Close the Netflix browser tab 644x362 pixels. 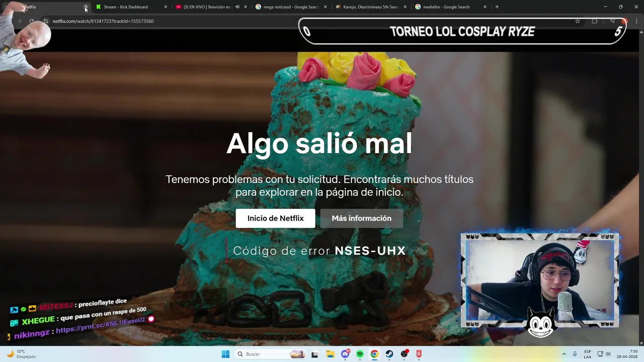click(86, 7)
